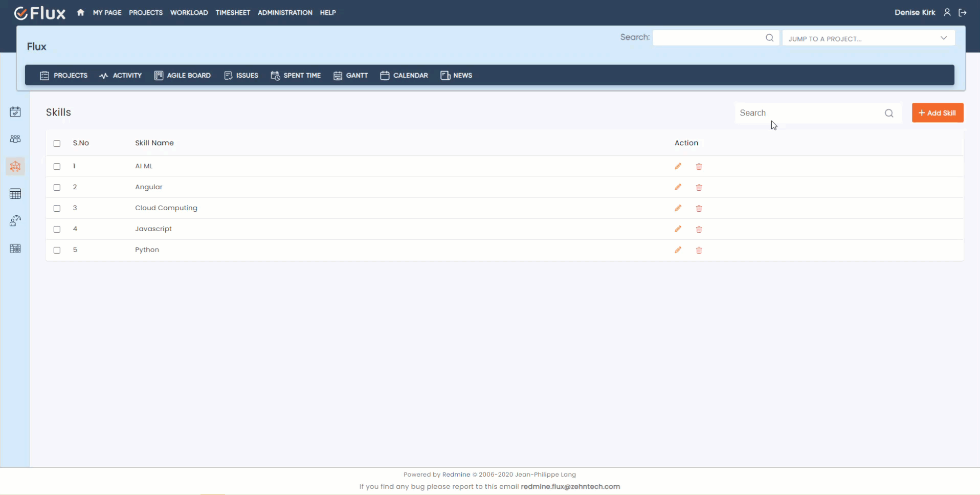The height and width of the screenshot is (495, 980).
Task: Check the box for Cloud Computing row
Action: (57, 209)
